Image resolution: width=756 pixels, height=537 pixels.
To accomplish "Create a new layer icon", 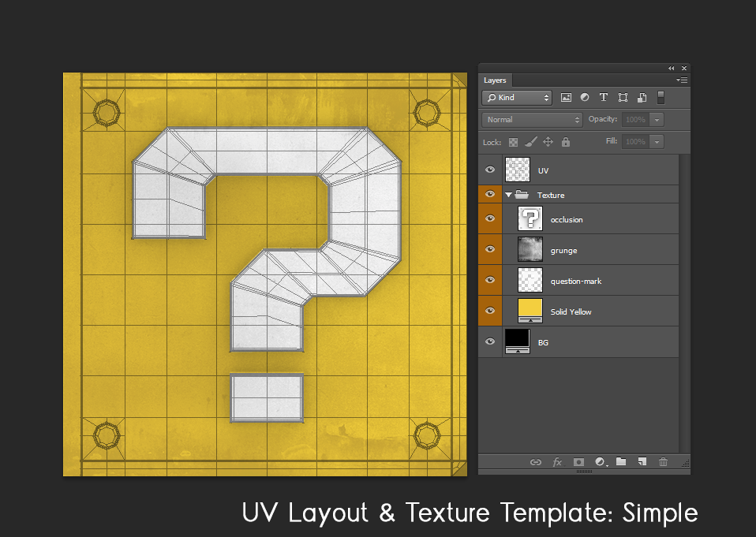I will 642,461.
